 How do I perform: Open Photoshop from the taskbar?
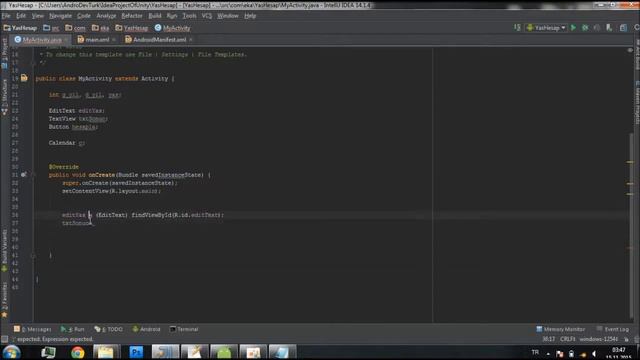pyautogui.click(x=136, y=352)
